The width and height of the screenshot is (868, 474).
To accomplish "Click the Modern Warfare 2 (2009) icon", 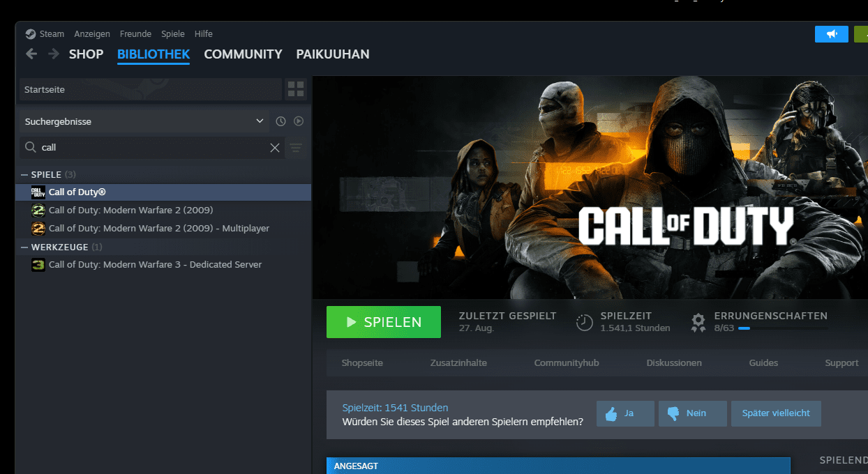I will pyautogui.click(x=38, y=211).
